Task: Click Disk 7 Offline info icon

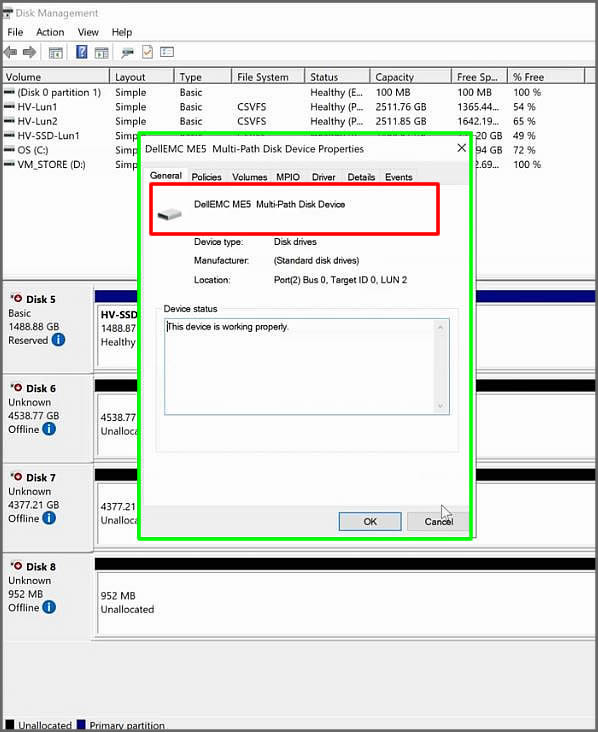Action: tap(49, 518)
